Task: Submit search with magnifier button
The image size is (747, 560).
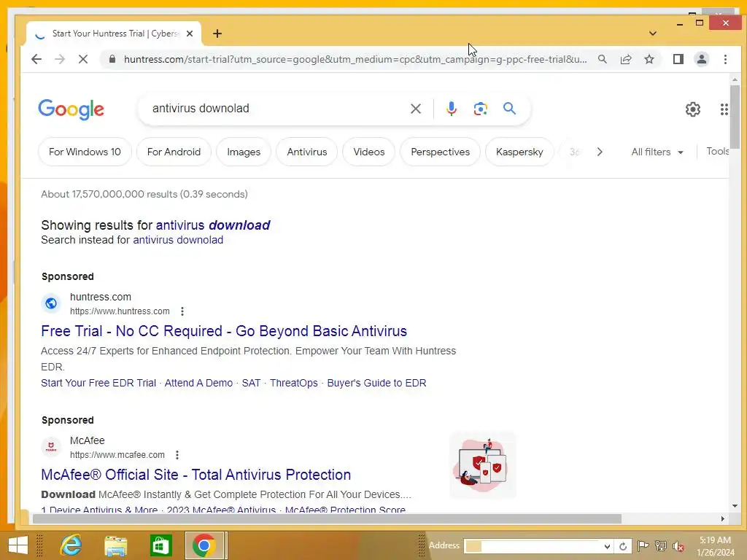Action: click(509, 109)
